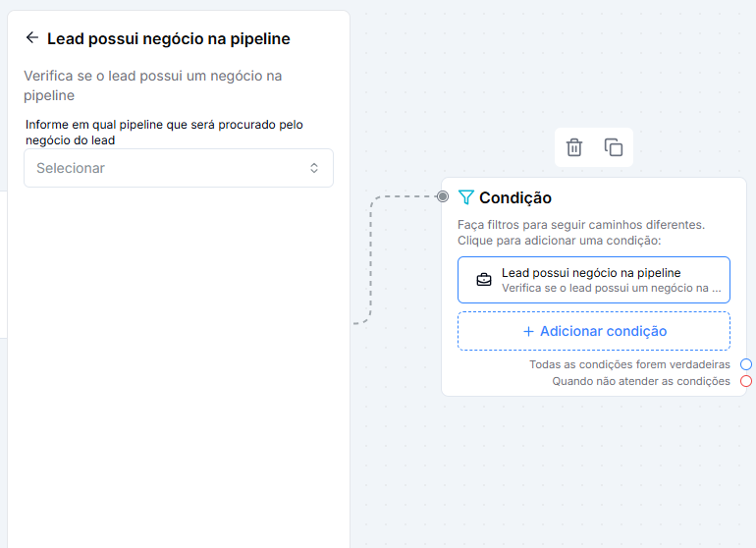756x548 pixels.
Task: Click the condition card subtitle text
Action: (611, 288)
